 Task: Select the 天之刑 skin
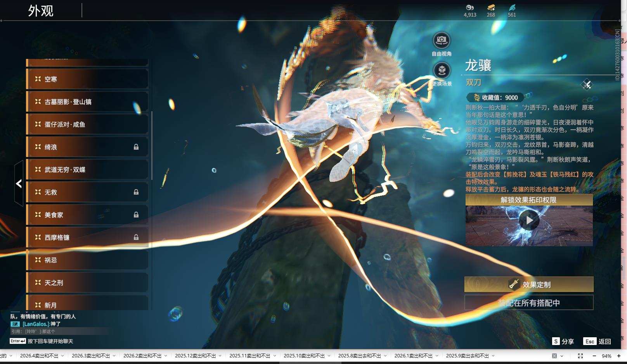[87, 283]
